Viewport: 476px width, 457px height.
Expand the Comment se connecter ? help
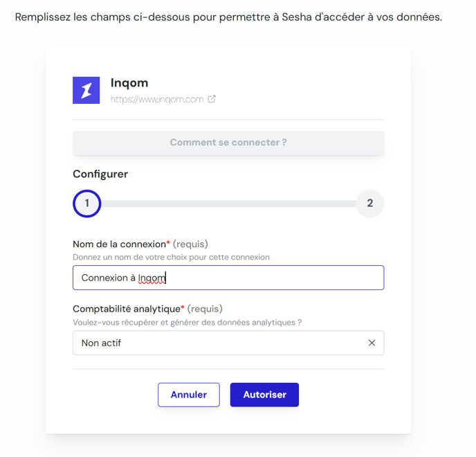(x=228, y=143)
